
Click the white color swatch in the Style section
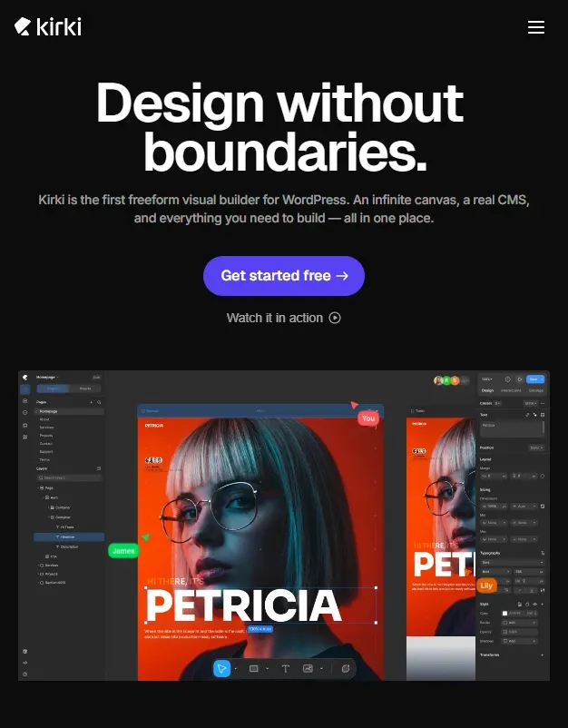[x=504, y=614]
